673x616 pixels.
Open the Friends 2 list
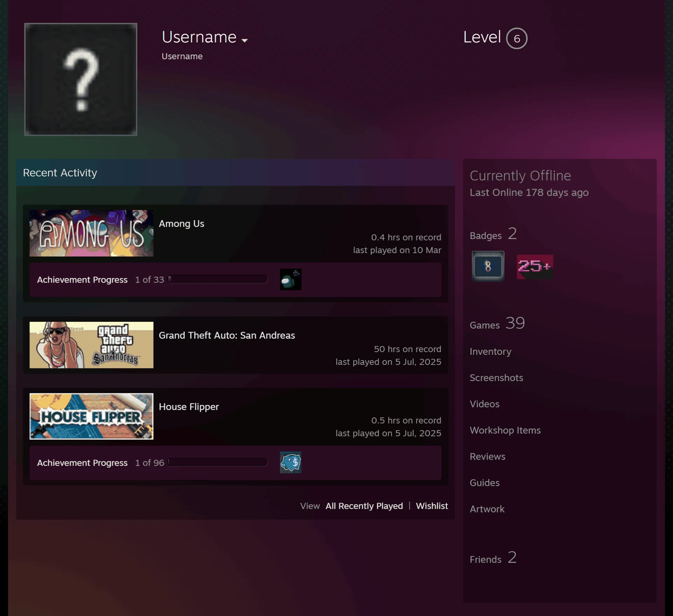(493, 558)
